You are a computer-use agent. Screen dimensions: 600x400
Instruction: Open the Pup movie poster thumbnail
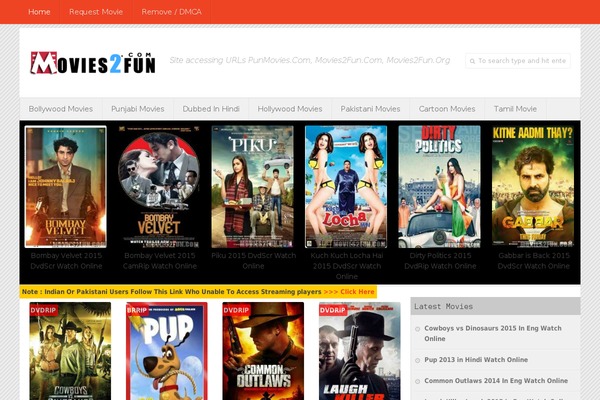click(167, 351)
